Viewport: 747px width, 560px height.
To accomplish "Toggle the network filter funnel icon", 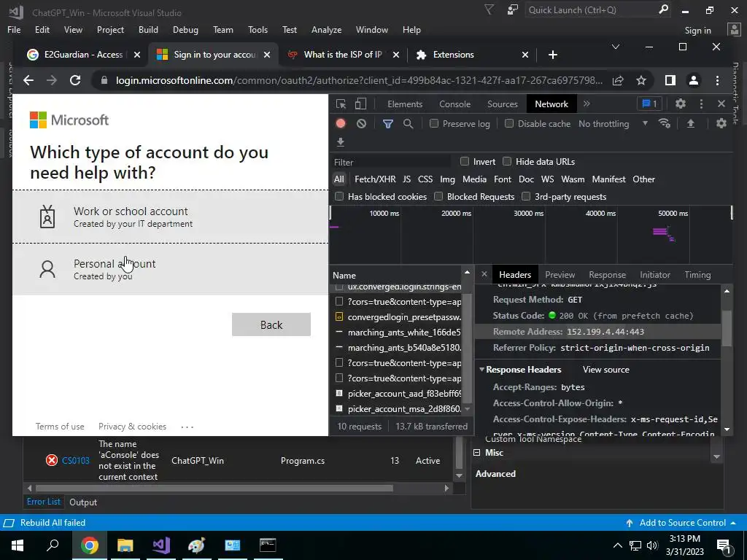I will coord(388,124).
